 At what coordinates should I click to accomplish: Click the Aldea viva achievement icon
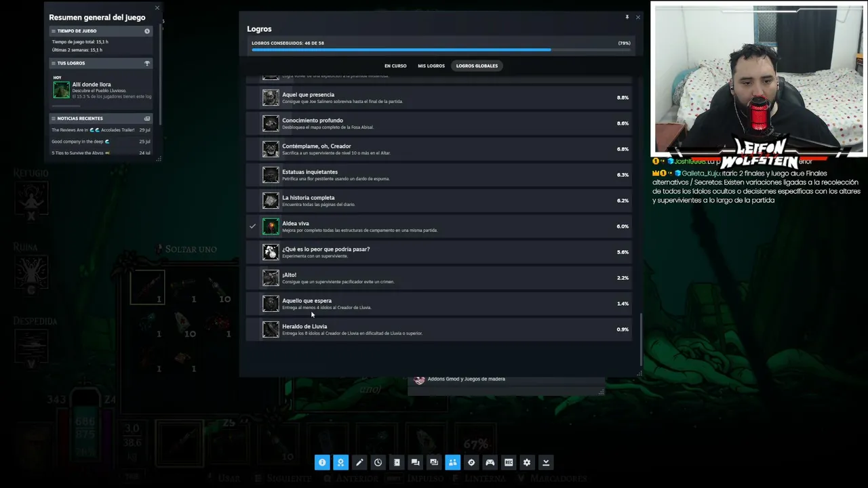[x=271, y=226]
